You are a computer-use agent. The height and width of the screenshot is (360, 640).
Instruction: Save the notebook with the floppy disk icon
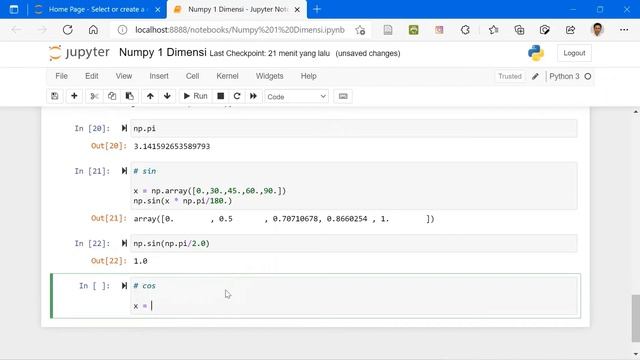(55, 96)
